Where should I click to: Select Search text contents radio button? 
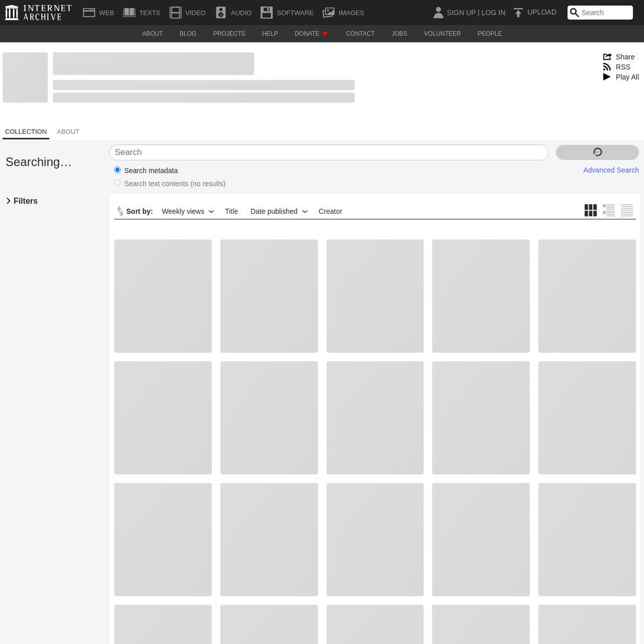(x=117, y=183)
